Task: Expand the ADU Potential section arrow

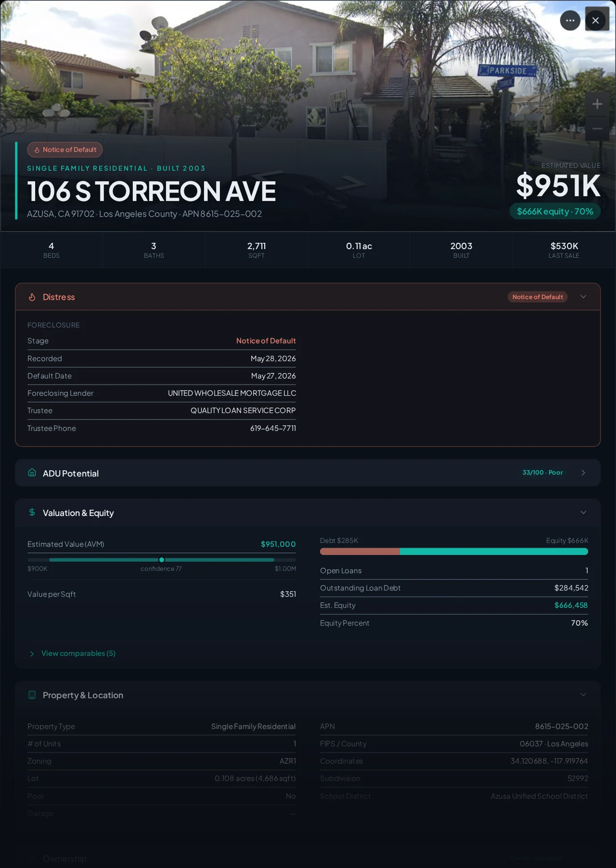Action: [583, 473]
